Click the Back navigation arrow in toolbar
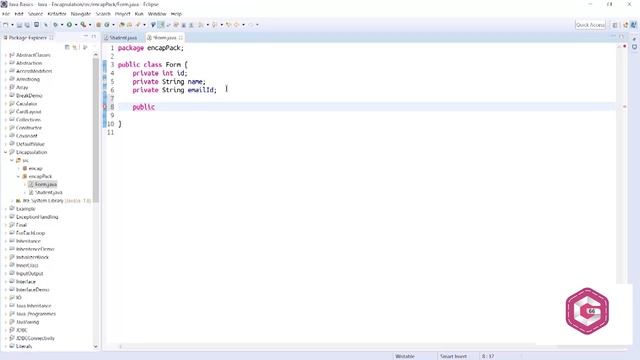 (x=237, y=25)
